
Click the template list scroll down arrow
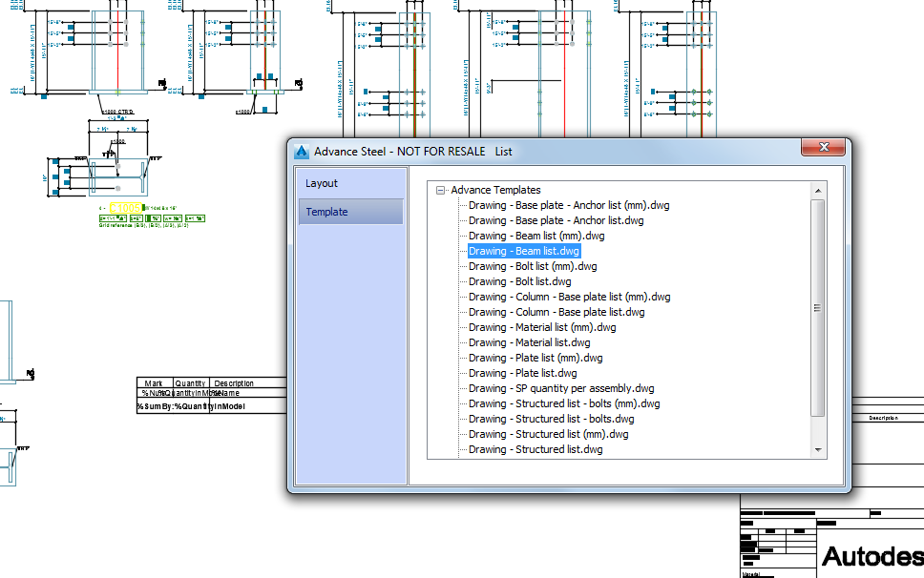pyautogui.click(x=818, y=450)
